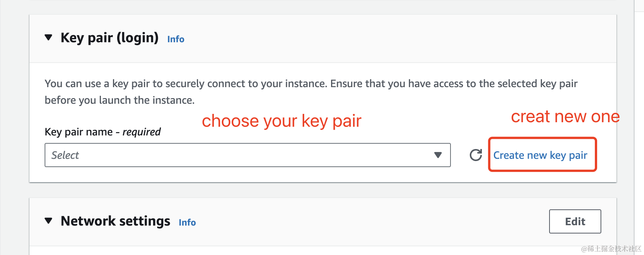
Task: Open Info link beside Network settings
Action: pyautogui.click(x=187, y=223)
